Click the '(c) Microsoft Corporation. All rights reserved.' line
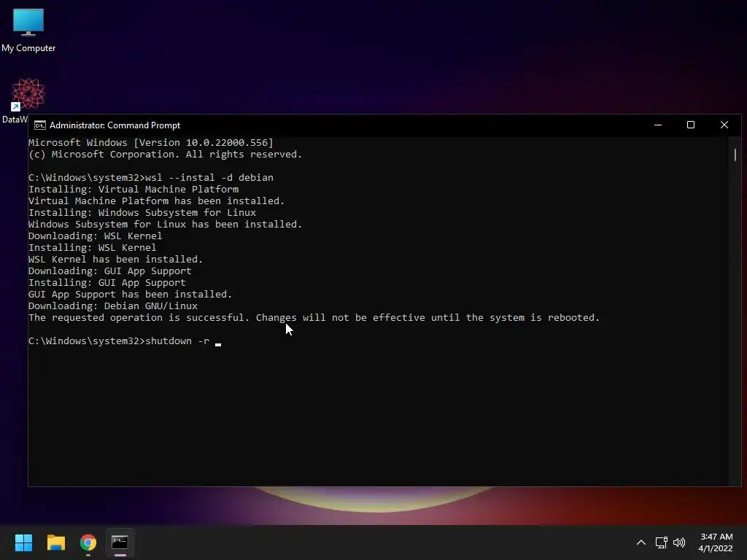 [x=166, y=155]
